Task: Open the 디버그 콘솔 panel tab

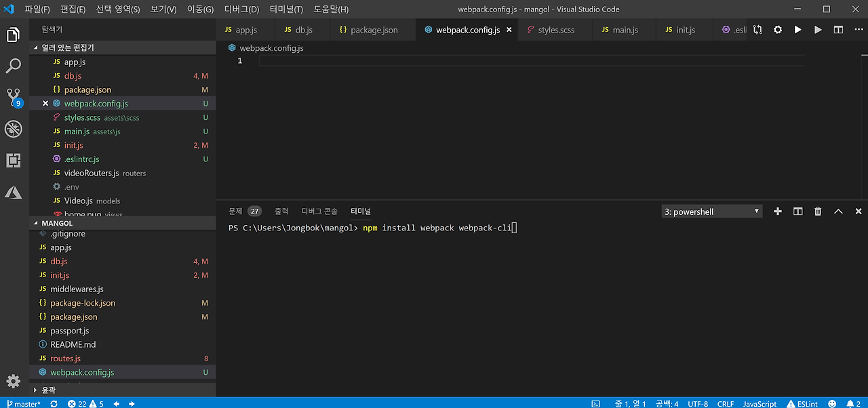Action: click(319, 211)
